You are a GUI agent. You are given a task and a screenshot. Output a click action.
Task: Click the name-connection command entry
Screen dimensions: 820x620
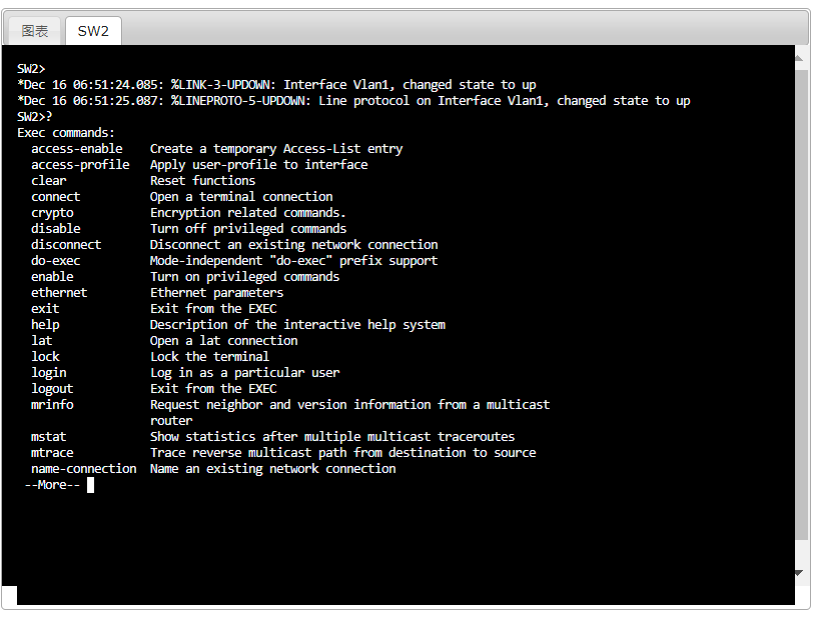tap(84, 469)
